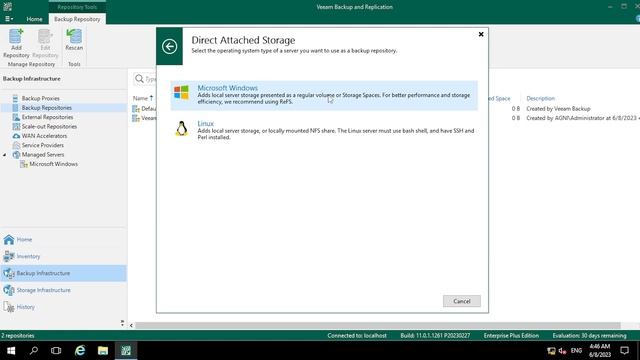The image size is (640, 360).
Task: Click in the repository search field
Action: point(145,79)
